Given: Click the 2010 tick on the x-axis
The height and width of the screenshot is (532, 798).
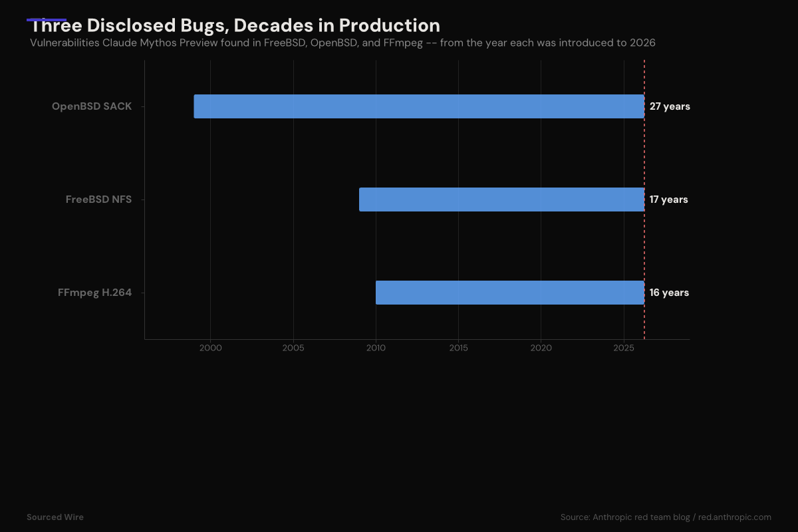Looking at the screenshot, I should tap(376, 348).
